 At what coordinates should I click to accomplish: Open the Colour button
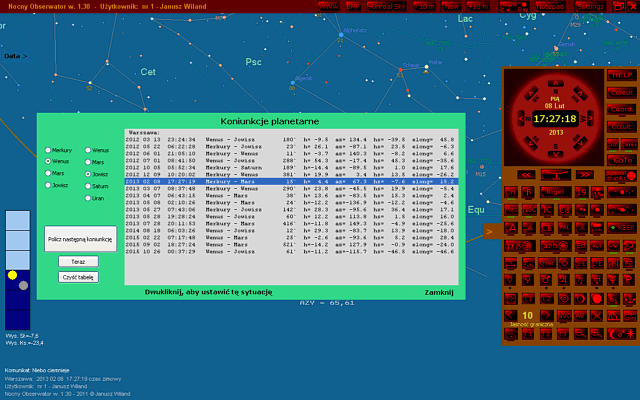pyautogui.click(x=622, y=93)
